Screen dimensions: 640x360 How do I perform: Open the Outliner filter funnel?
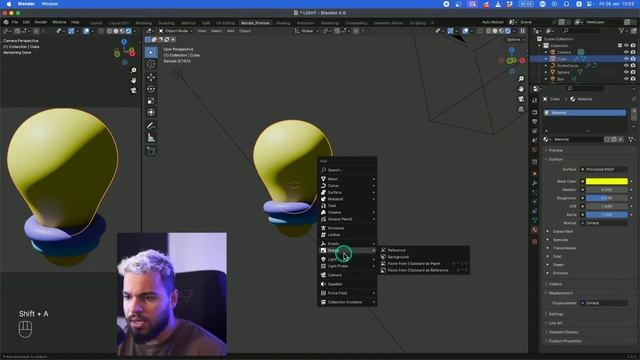(622, 31)
